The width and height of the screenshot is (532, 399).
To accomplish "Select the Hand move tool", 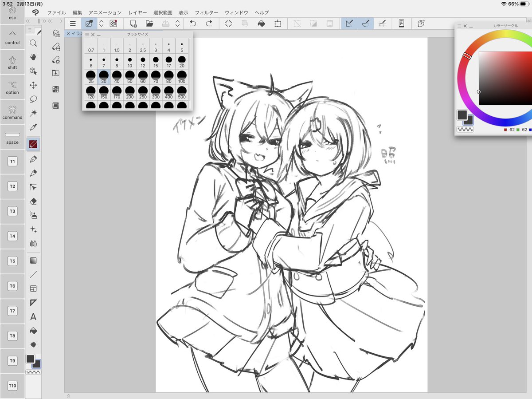I will [x=33, y=57].
